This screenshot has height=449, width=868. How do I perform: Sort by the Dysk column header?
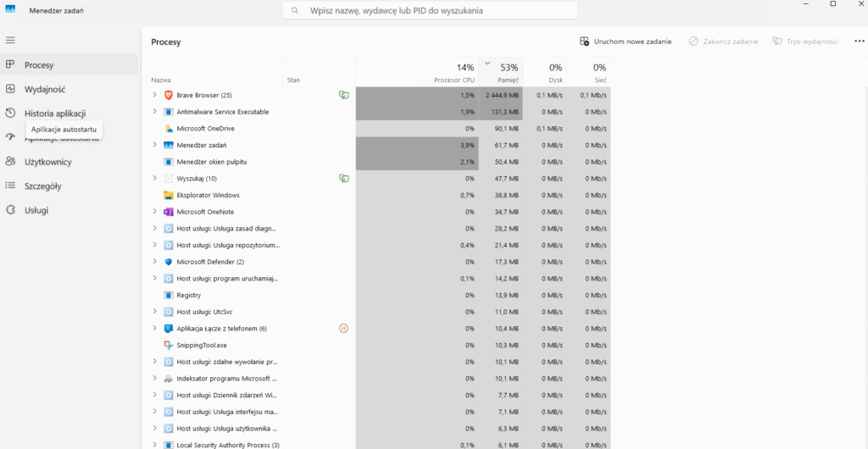545,73
